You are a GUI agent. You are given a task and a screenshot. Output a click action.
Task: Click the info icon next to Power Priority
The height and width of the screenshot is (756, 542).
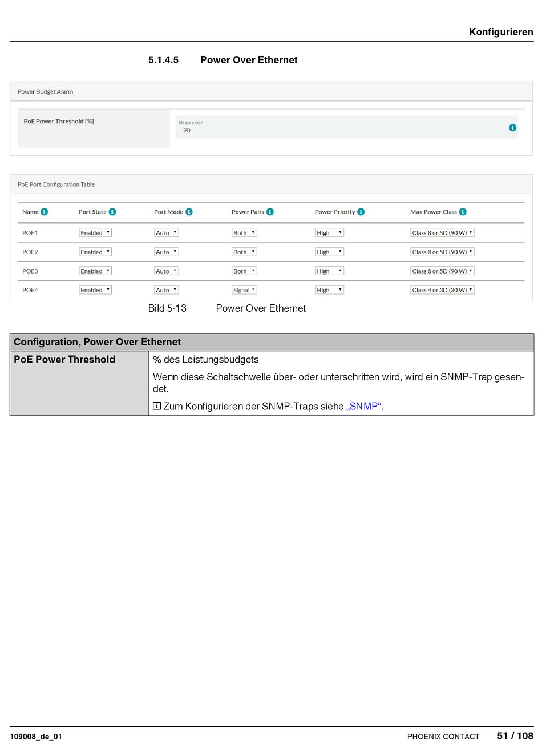(x=361, y=212)
